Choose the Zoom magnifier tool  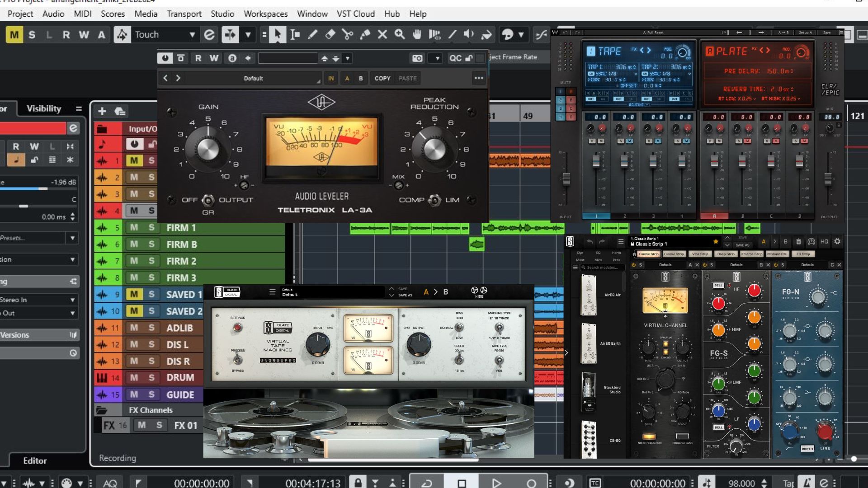point(400,34)
